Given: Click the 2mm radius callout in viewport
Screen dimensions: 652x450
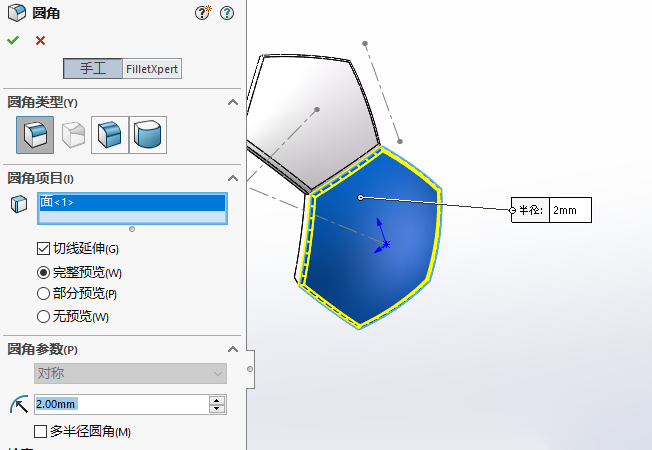Looking at the screenshot, I should (570, 210).
